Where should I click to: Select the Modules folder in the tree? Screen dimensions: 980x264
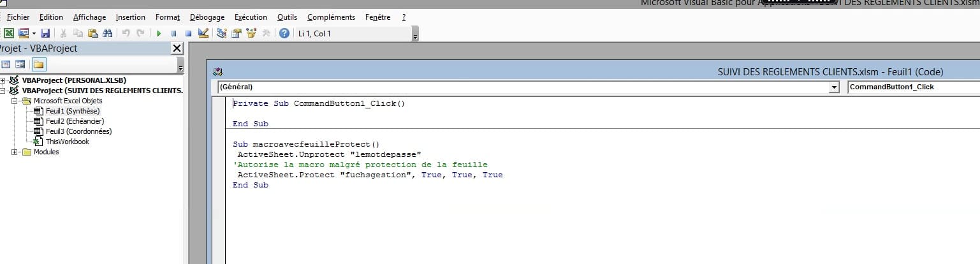click(46, 152)
